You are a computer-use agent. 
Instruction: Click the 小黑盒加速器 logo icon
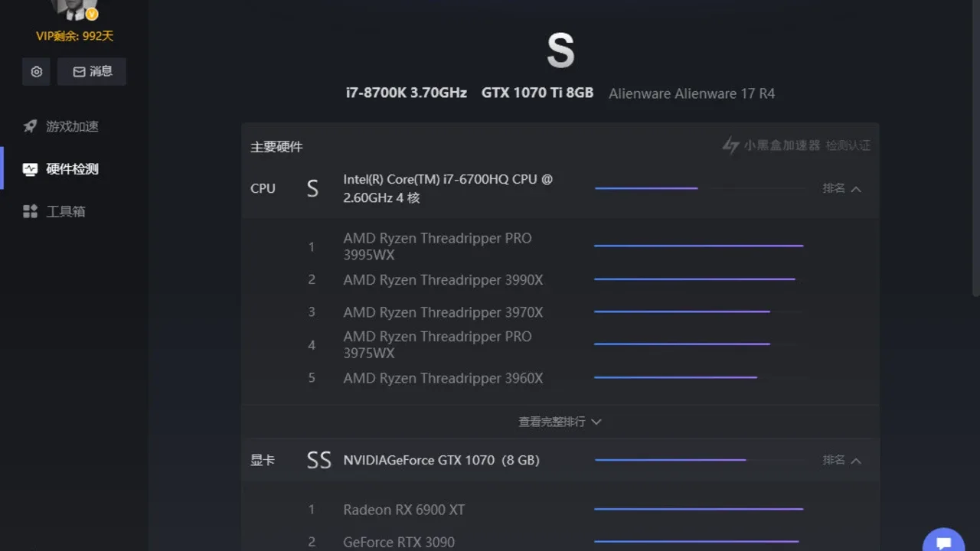(x=730, y=145)
